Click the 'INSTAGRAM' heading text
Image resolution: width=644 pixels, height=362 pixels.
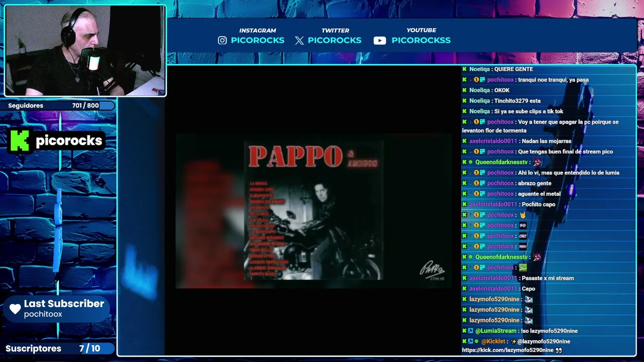[258, 31]
